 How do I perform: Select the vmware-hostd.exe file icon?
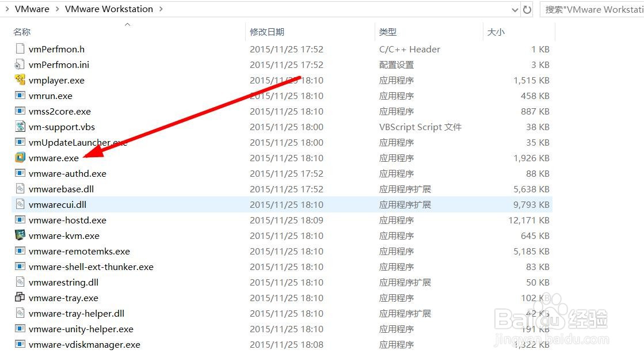click(x=20, y=220)
